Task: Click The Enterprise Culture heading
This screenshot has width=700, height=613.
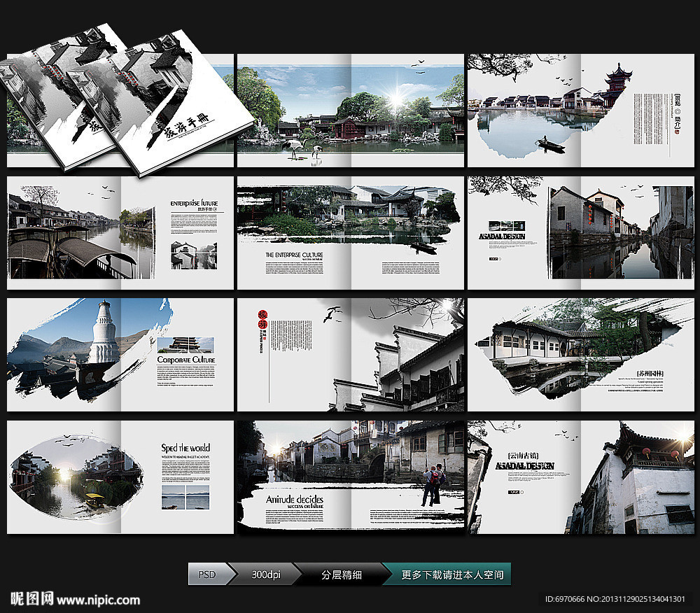Action: 294,255
